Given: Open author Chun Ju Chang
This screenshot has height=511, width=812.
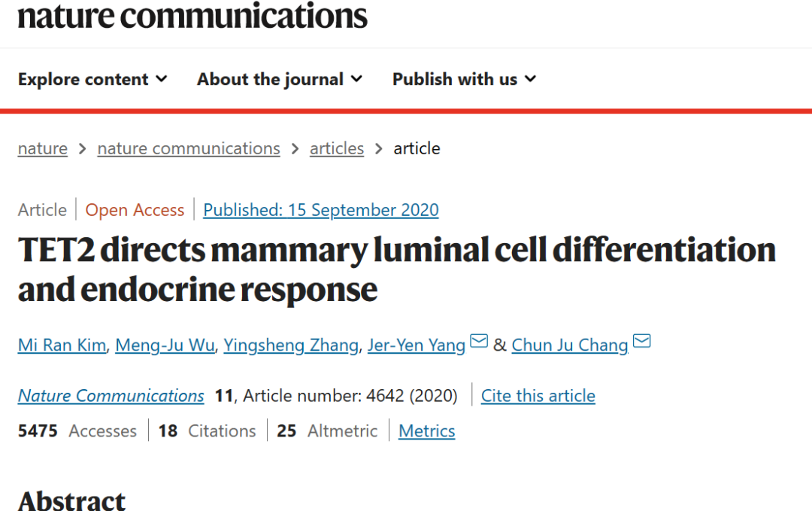Looking at the screenshot, I should 570,345.
